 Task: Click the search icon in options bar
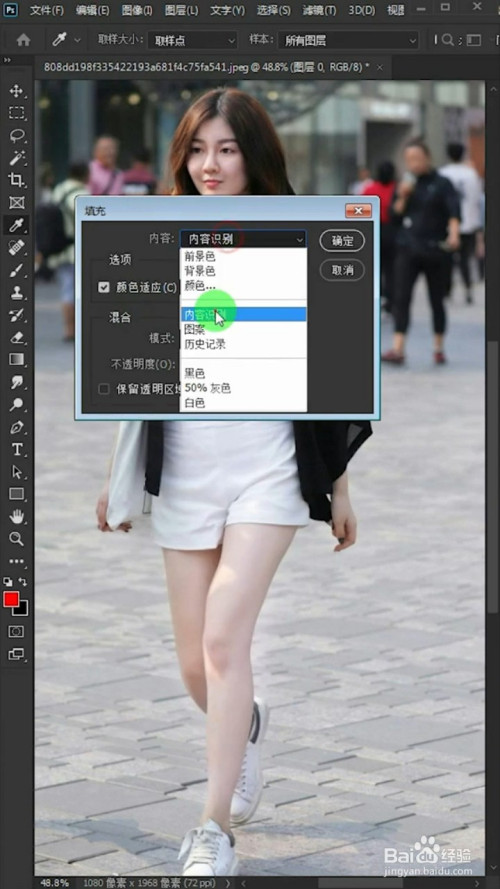[x=448, y=40]
